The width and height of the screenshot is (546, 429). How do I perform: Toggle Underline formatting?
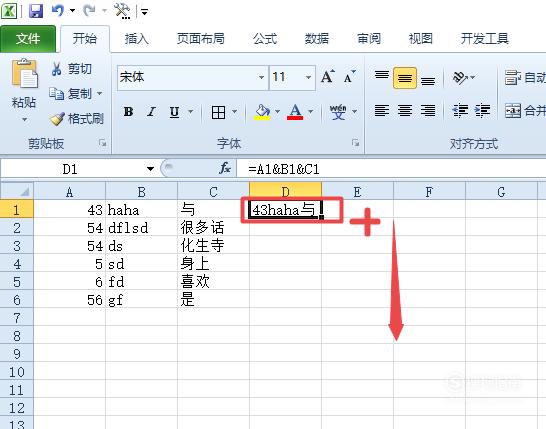coord(174,112)
